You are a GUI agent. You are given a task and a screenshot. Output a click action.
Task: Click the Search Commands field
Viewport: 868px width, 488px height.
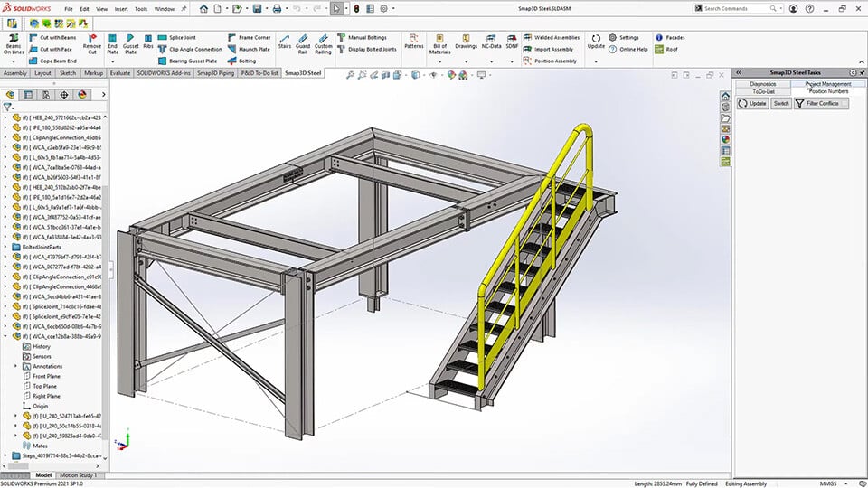pos(736,8)
